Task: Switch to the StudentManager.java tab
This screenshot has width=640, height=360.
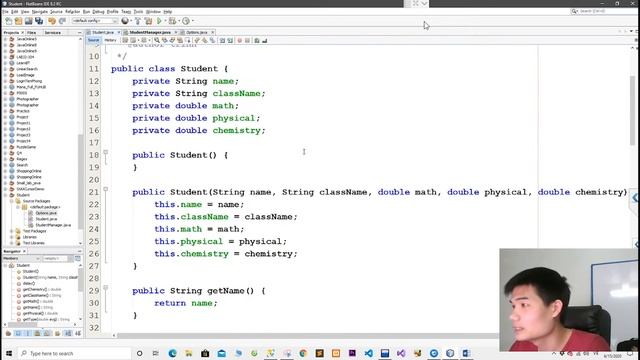Action: [150, 32]
